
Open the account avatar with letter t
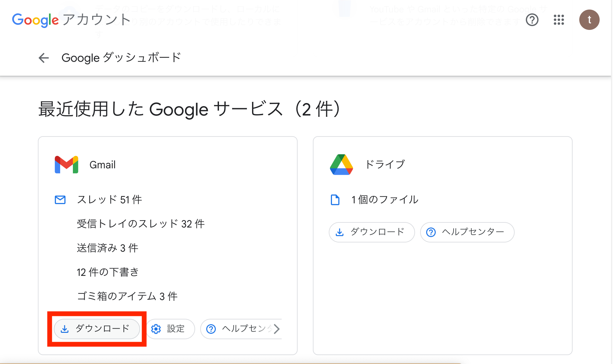(x=589, y=20)
